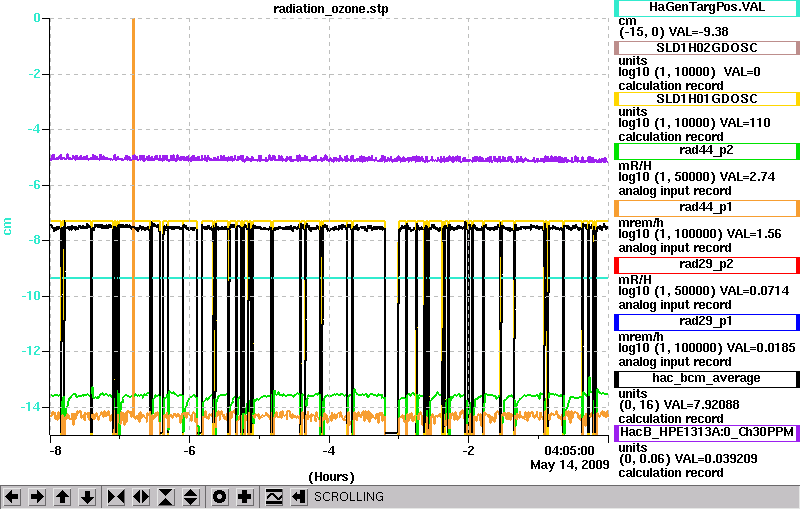Click the VAL=0.0185 value readout
The width and height of the screenshot is (800, 509).
point(761,348)
